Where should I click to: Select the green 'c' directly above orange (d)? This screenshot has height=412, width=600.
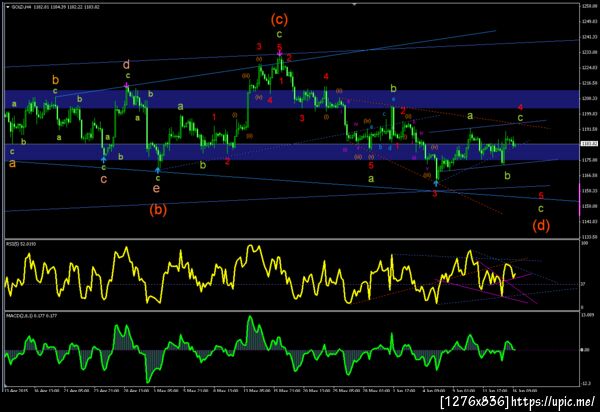coord(541,209)
